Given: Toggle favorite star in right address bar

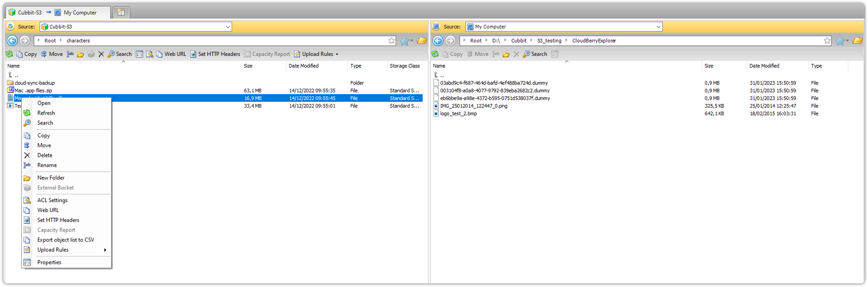Looking at the screenshot, I should 827,41.
